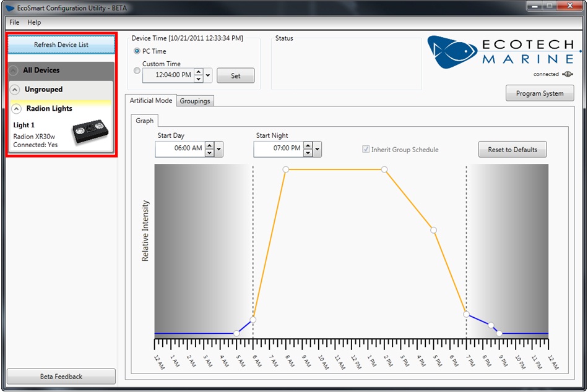The height and width of the screenshot is (392, 588).
Task: Open the File menu
Action: coord(14,22)
